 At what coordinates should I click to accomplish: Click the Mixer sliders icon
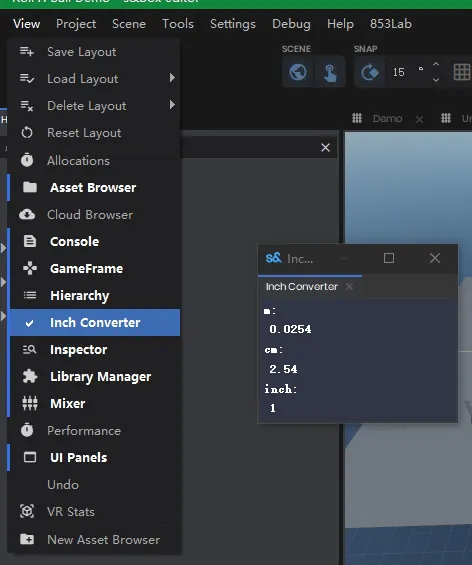coord(30,404)
